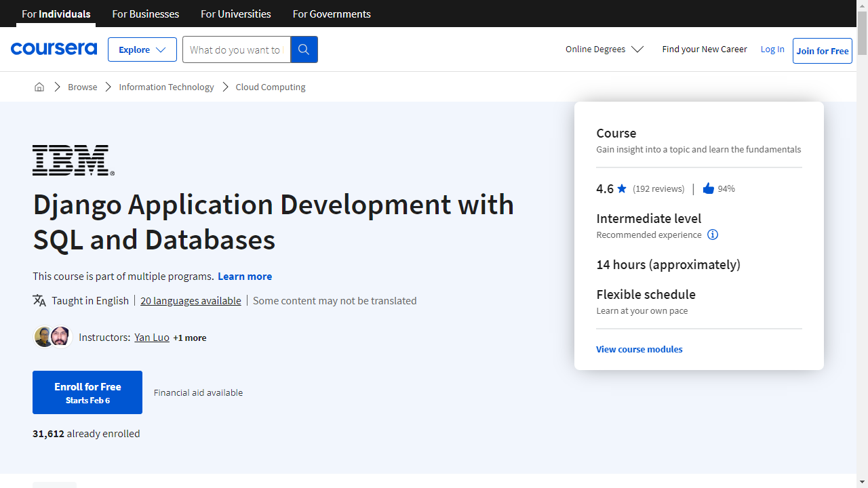
Task: Open the Explore dropdown
Action: point(142,49)
